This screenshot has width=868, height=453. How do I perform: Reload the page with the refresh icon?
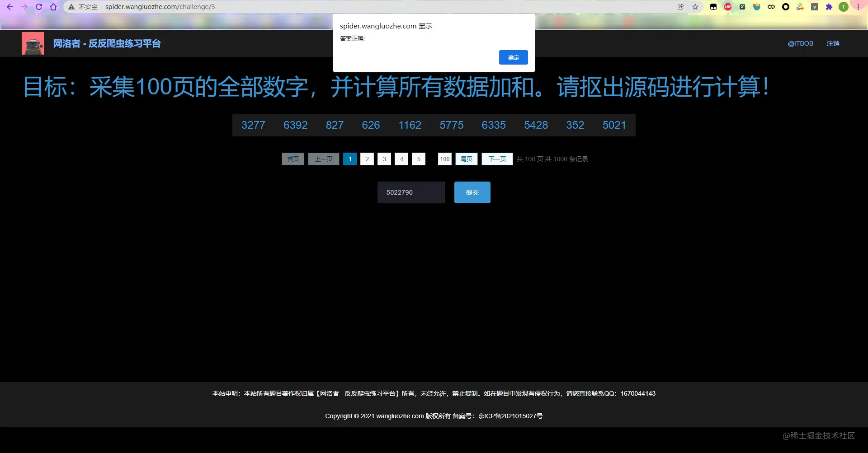[x=39, y=7]
